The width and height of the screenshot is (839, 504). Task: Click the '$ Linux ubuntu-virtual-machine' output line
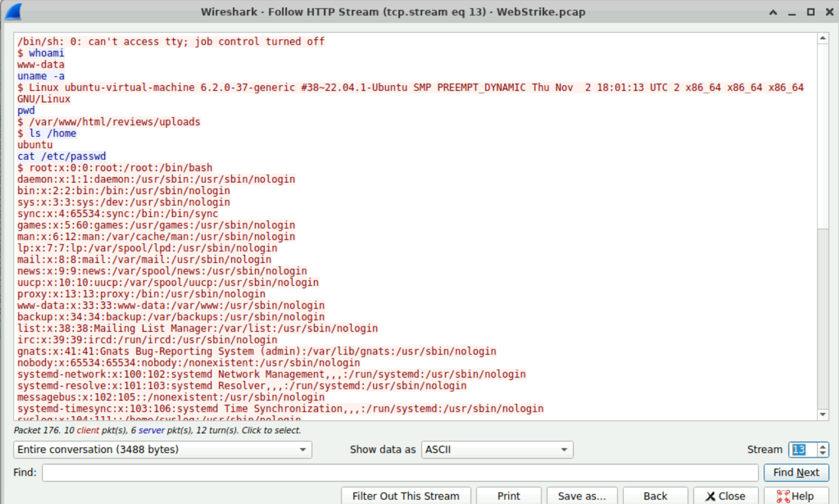[x=411, y=87]
